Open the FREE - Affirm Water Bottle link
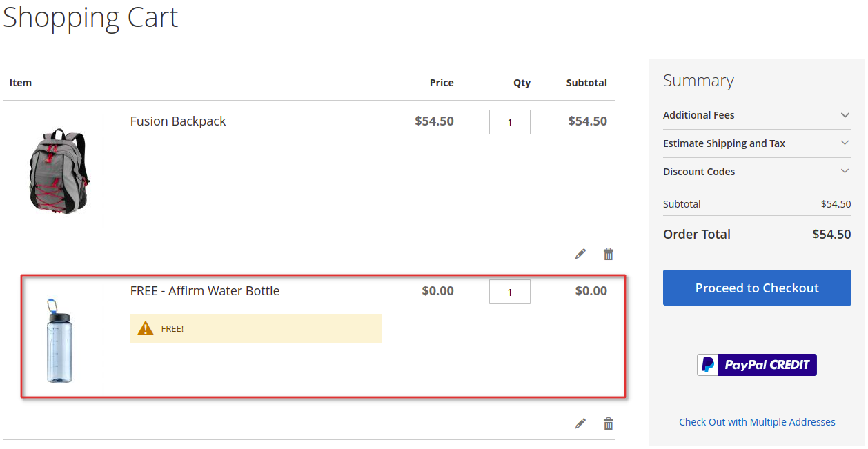Screen dimensions: 868x449 205,291
